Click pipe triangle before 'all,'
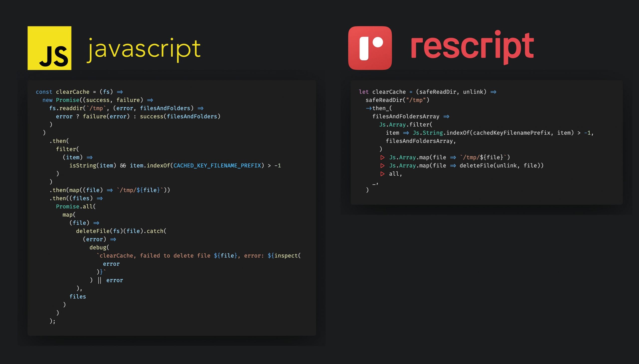639x364 pixels. (x=382, y=174)
